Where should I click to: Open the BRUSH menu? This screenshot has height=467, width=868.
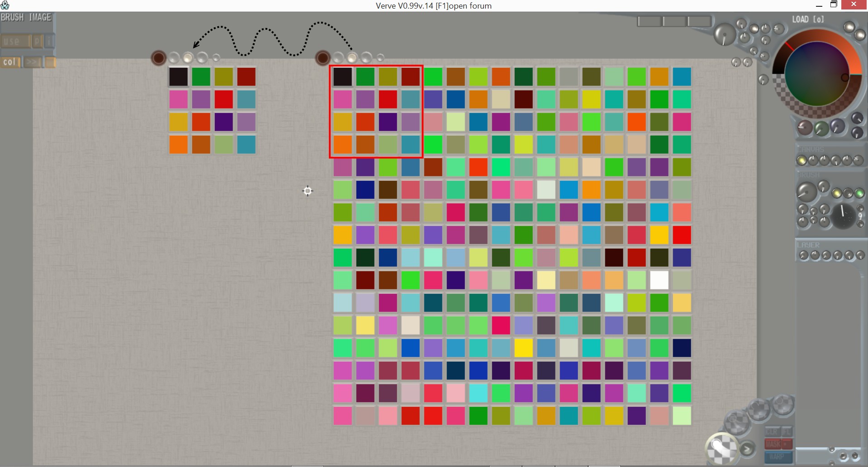(12, 18)
